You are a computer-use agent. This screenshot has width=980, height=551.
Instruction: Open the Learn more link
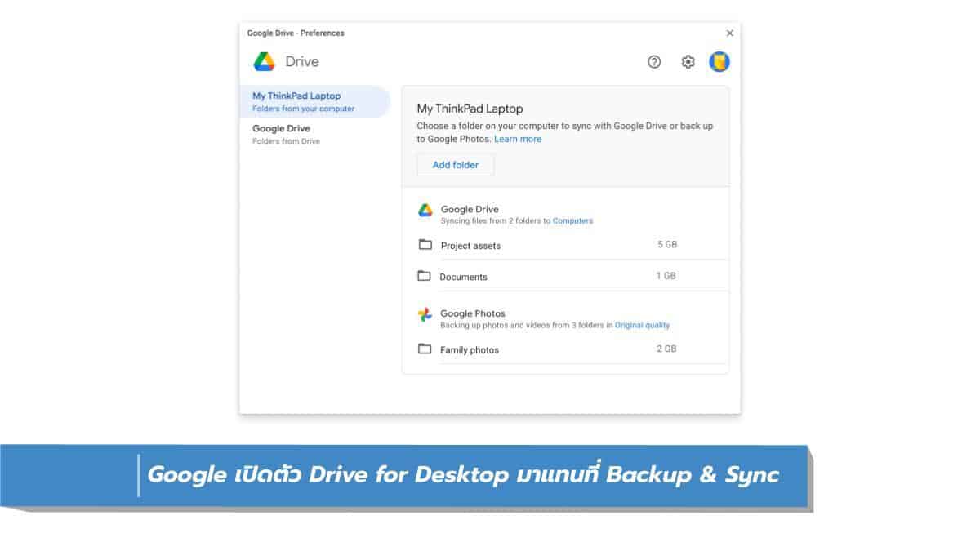517,140
